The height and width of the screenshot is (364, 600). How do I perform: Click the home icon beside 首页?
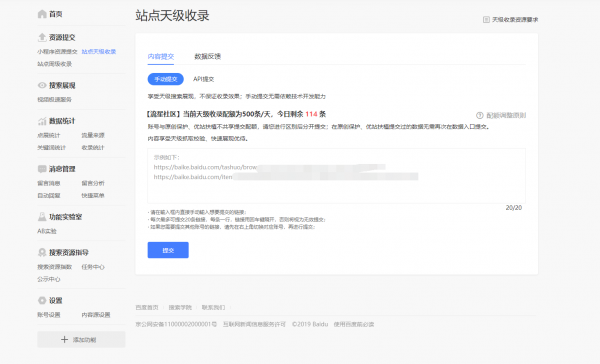click(42, 14)
